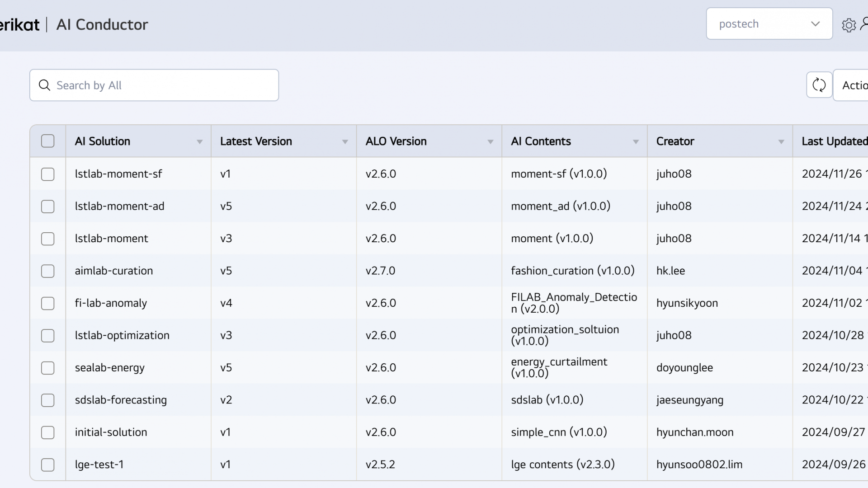Click the AI Conductor title
Viewport: 868px width, 488px height.
click(102, 24)
